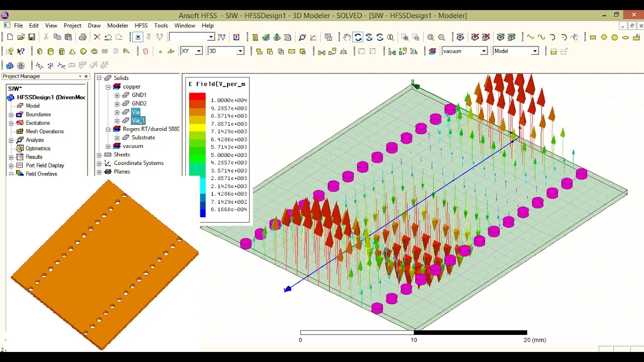The image size is (644, 362).
Task: Open the vacuum material dropdown
Action: click(484, 51)
